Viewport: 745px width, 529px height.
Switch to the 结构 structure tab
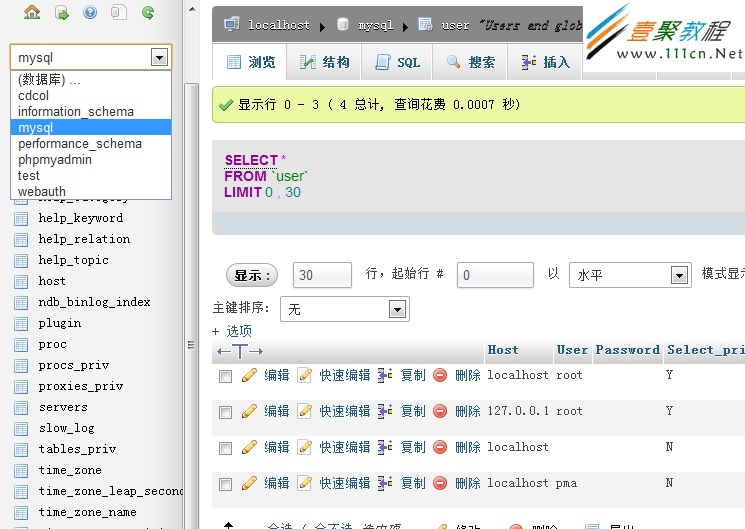point(325,62)
